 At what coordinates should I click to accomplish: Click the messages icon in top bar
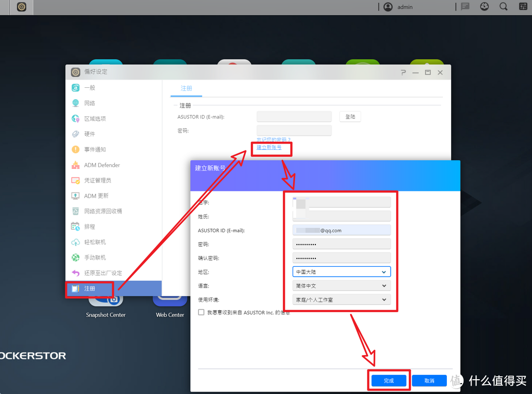point(465,7)
